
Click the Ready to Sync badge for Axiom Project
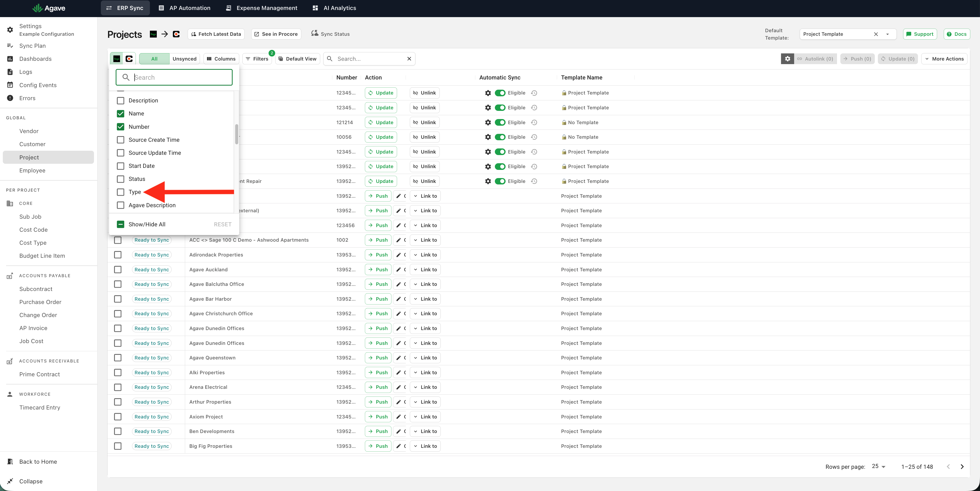click(152, 416)
